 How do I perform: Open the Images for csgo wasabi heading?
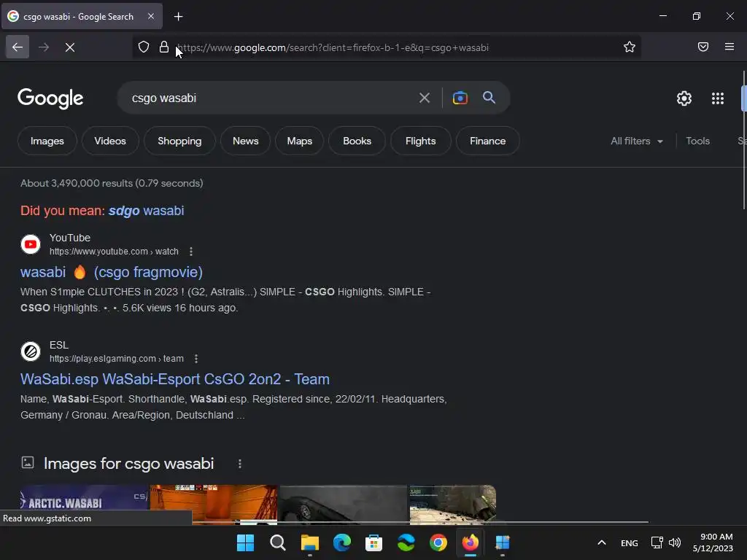pyautogui.click(x=128, y=463)
